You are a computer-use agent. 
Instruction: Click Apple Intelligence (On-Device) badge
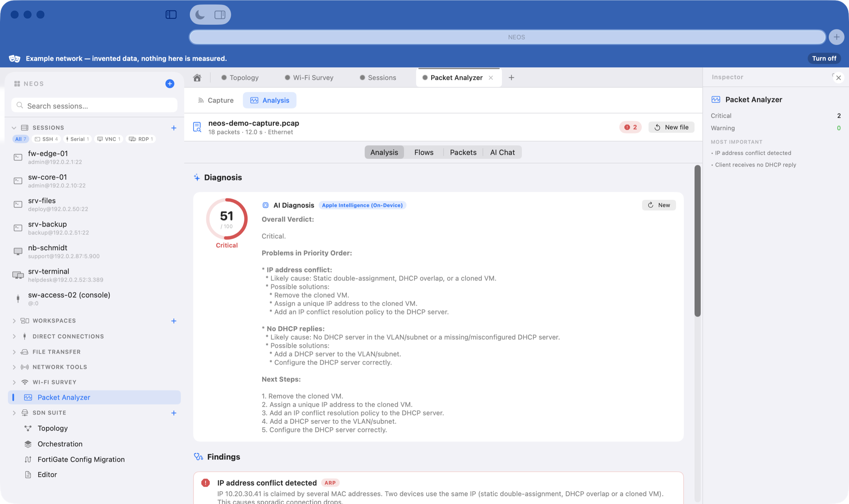362,205
